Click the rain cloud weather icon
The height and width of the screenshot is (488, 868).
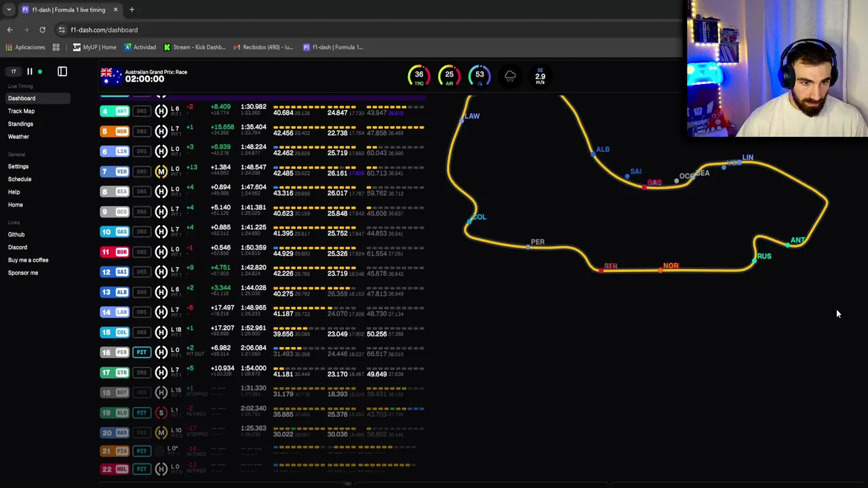(x=510, y=76)
